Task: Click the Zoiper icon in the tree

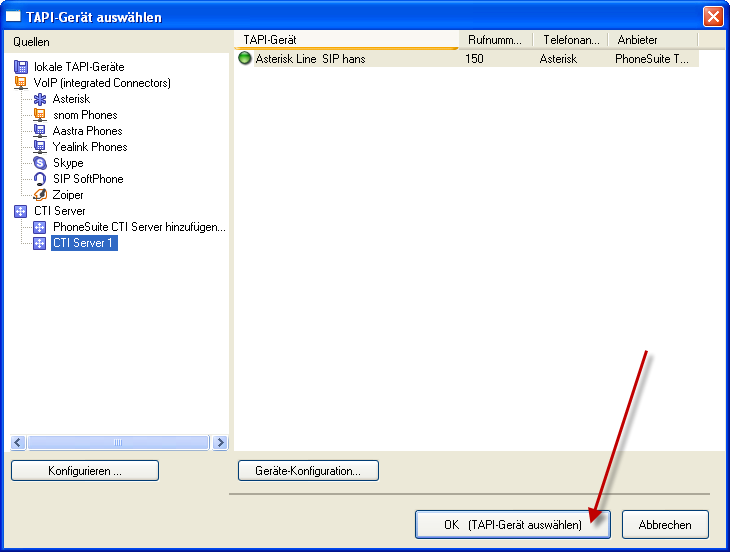Action: (x=40, y=195)
